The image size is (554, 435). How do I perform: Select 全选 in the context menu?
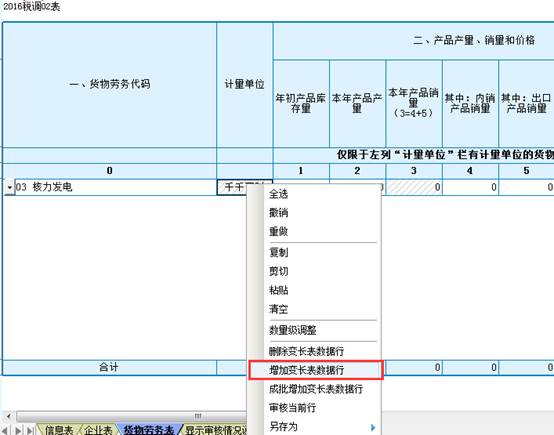[278, 194]
